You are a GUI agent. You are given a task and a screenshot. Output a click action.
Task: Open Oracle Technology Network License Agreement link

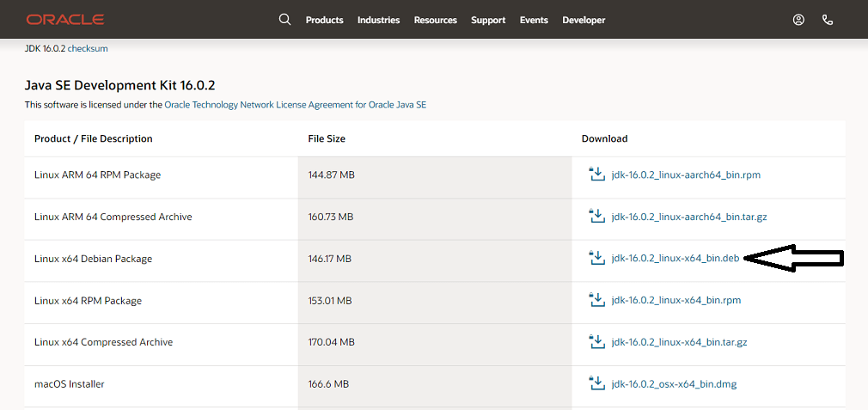point(296,104)
